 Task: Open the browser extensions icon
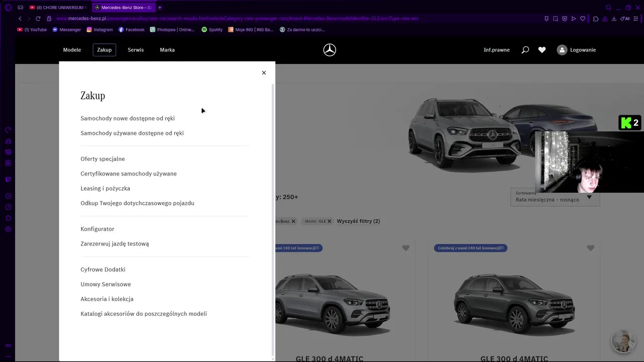[x=596, y=19]
